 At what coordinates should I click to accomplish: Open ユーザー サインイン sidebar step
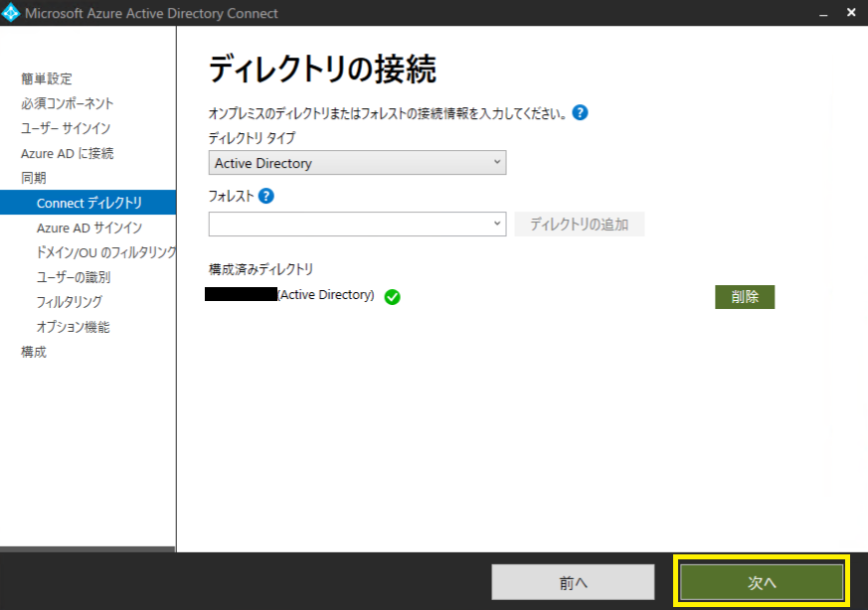[66, 128]
